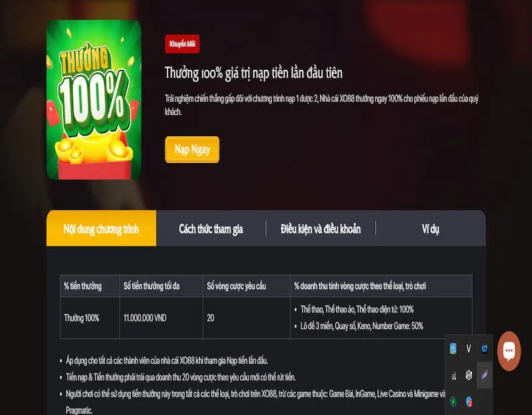The height and width of the screenshot is (415, 532).
Task: Open the orange live chat bubble
Action: (509, 351)
